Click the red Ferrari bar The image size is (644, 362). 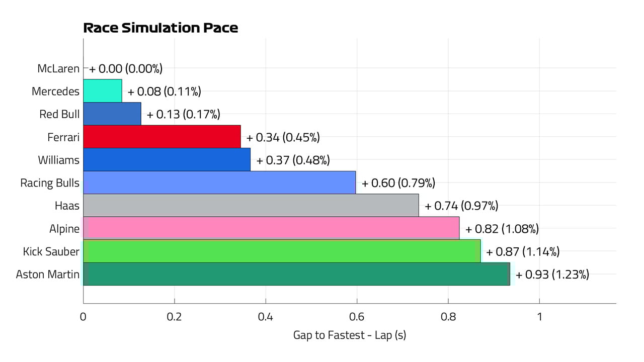[162, 137]
